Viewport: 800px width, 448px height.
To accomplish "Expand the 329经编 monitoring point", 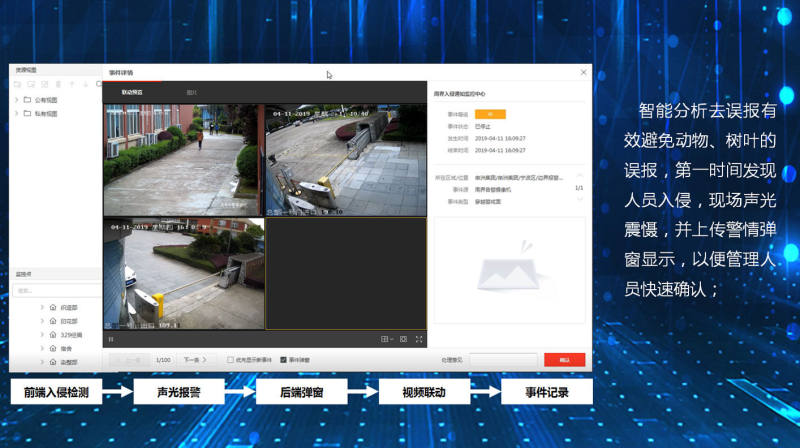I will (x=42, y=334).
